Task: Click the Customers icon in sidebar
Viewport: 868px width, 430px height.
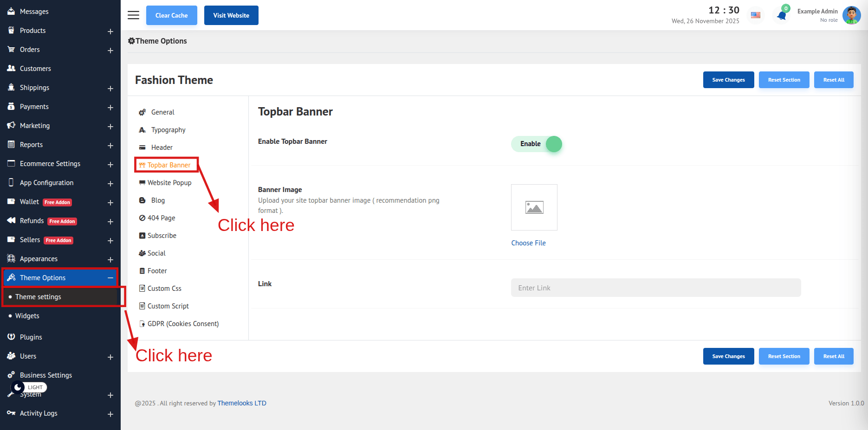Action: point(11,68)
